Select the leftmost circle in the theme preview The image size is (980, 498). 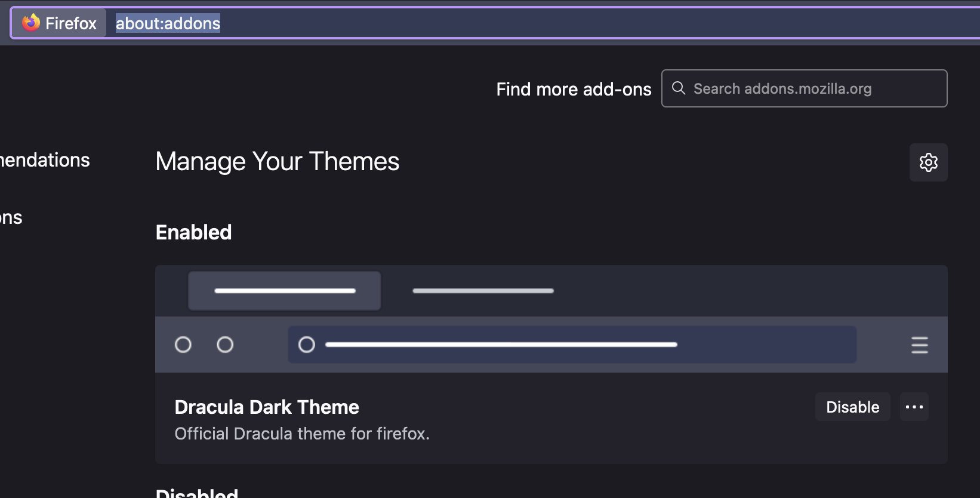click(x=183, y=345)
